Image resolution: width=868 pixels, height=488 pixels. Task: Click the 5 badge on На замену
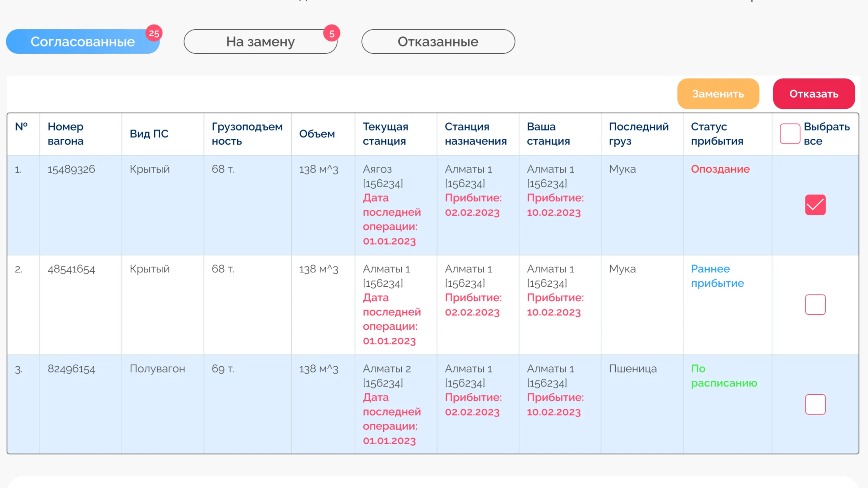coord(332,33)
